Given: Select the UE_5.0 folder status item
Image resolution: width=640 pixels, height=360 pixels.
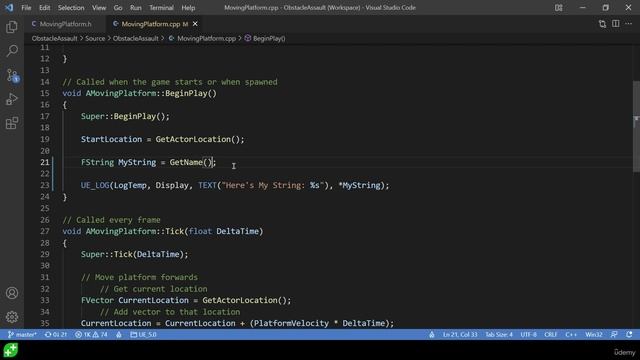Looking at the screenshot, I should [143, 335].
